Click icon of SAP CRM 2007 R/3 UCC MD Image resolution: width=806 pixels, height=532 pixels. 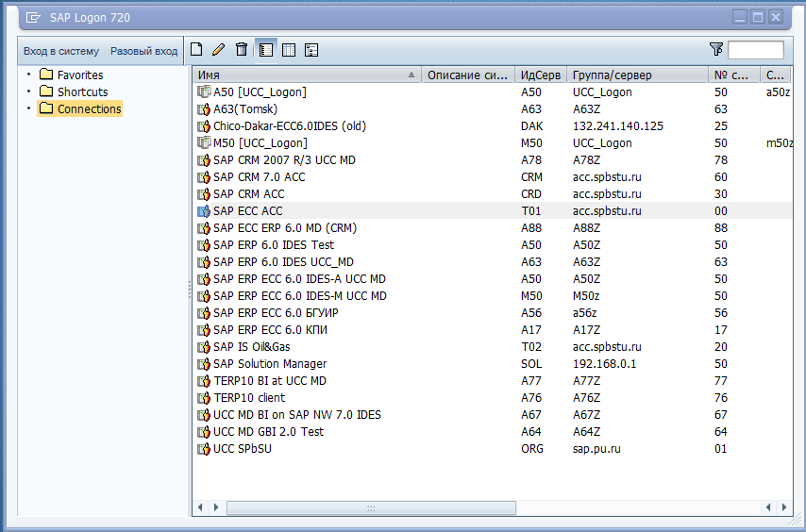(x=204, y=159)
